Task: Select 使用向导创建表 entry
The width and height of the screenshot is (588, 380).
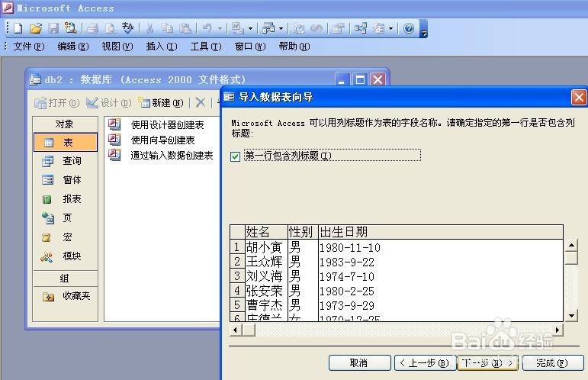Action: [153, 140]
